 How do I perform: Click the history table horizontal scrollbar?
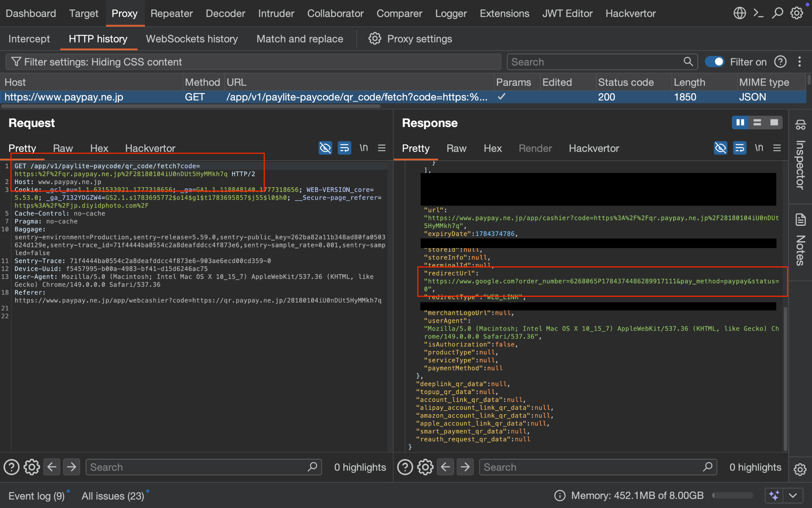point(191,106)
